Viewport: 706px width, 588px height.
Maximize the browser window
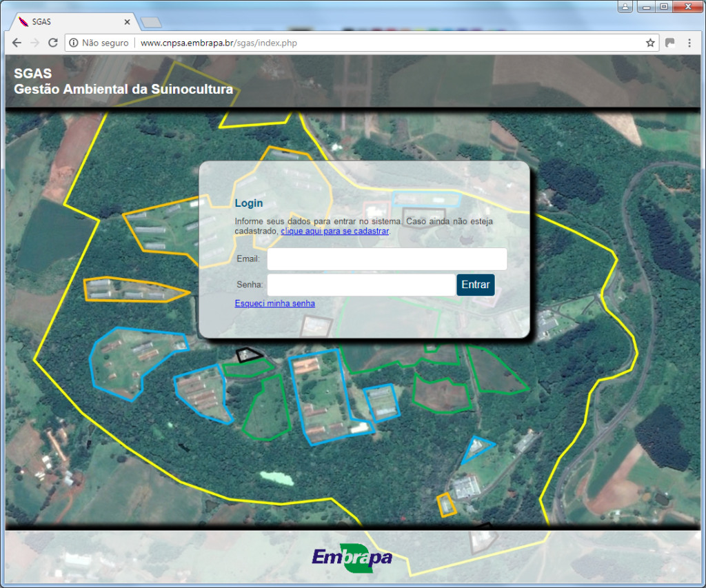663,7
